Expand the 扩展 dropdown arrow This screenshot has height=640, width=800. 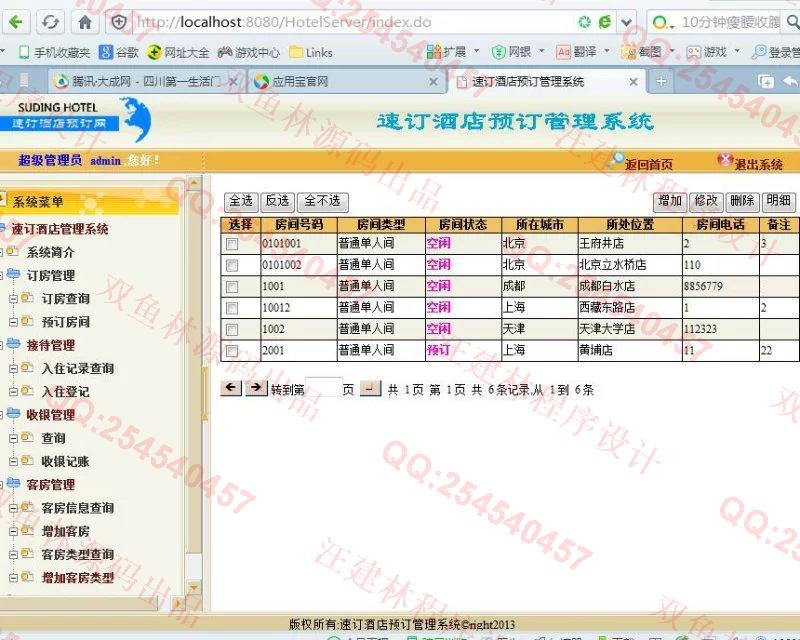pos(477,51)
